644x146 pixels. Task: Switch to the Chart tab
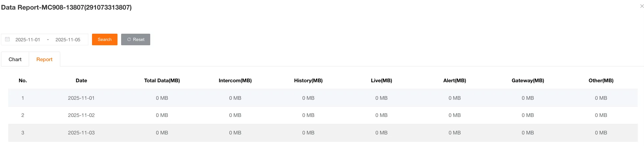[15, 59]
